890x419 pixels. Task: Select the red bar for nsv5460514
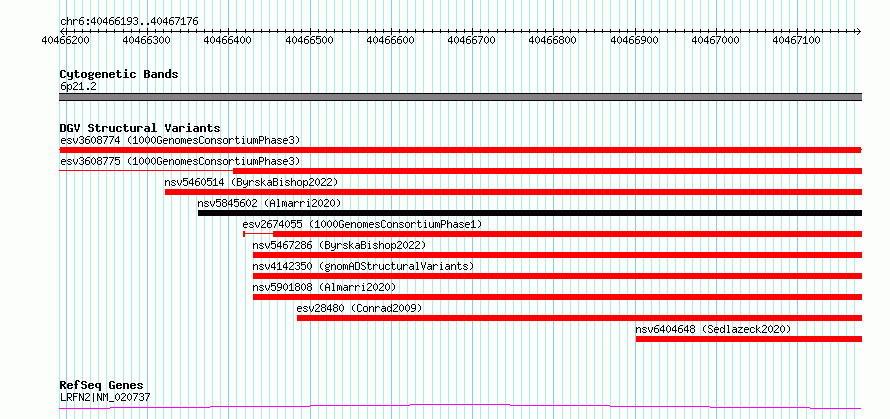pyautogui.click(x=514, y=192)
